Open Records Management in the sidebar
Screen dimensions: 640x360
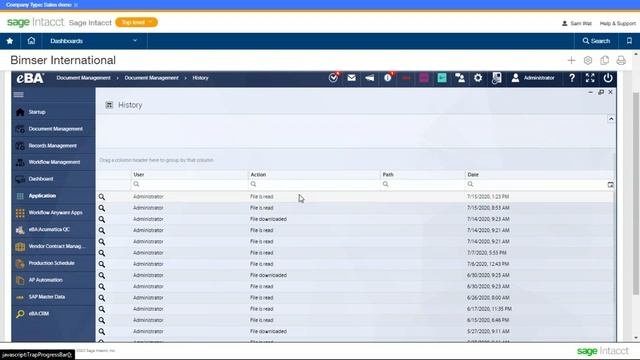[53, 146]
